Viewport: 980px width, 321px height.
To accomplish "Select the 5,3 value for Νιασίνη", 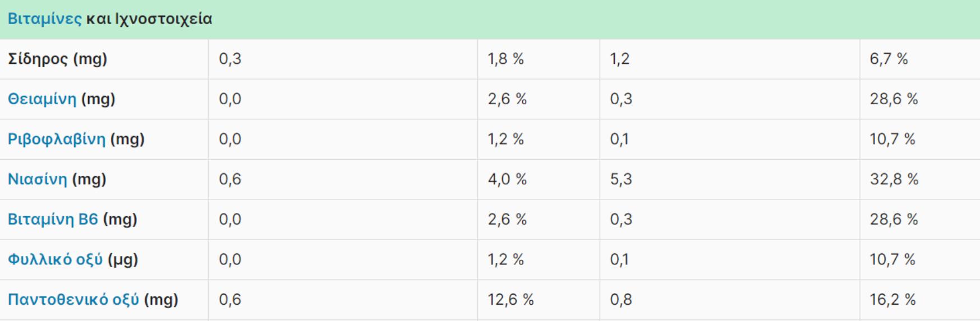I will (621, 179).
